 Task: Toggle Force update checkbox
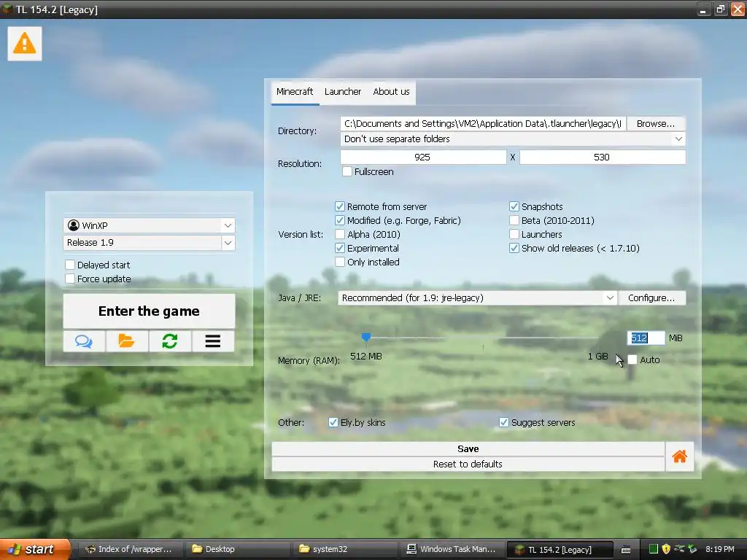point(70,279)
